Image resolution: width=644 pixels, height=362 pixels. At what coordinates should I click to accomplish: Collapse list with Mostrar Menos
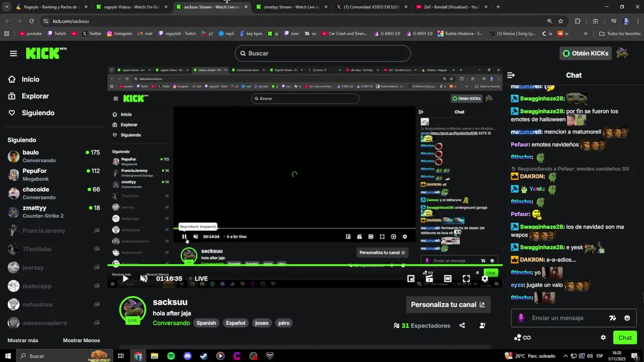click(82, 340)
